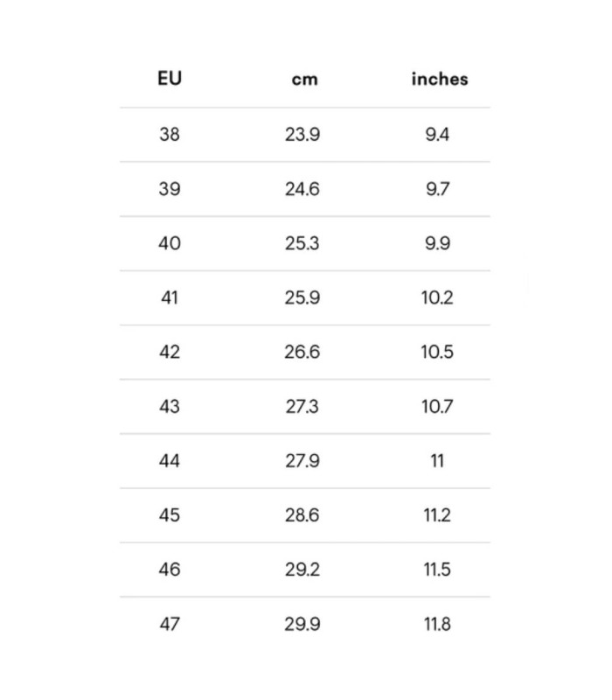The image size is (612, 700).
Task: Choose EU size 44 cell
Action: [170, 460]
